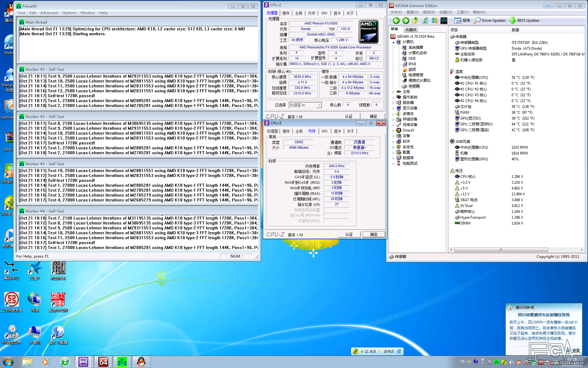The width and height of the screenshot is (588, 368).
Task: Open 起点中文网 desktop shortcut
Action: click(58, 302)
